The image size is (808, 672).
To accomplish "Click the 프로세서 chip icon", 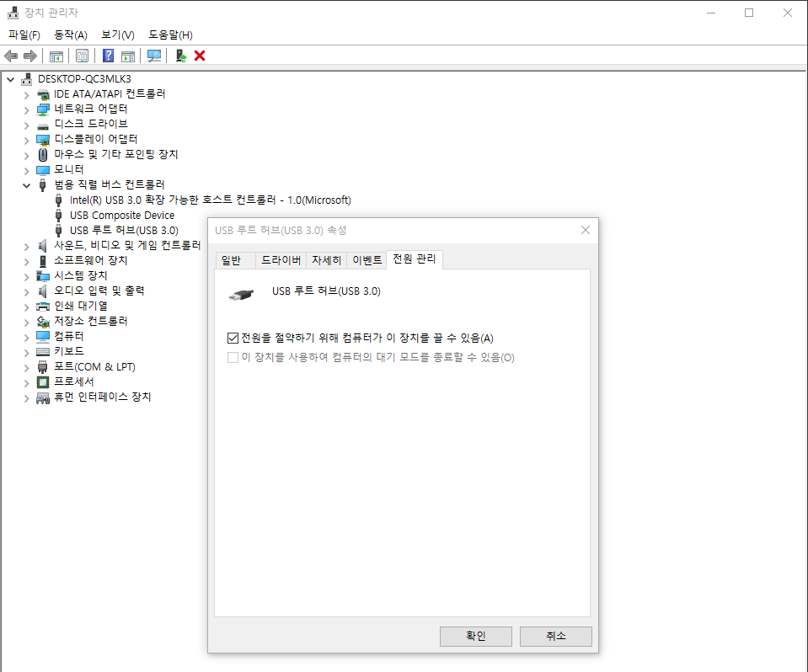I will pos(43,382).
